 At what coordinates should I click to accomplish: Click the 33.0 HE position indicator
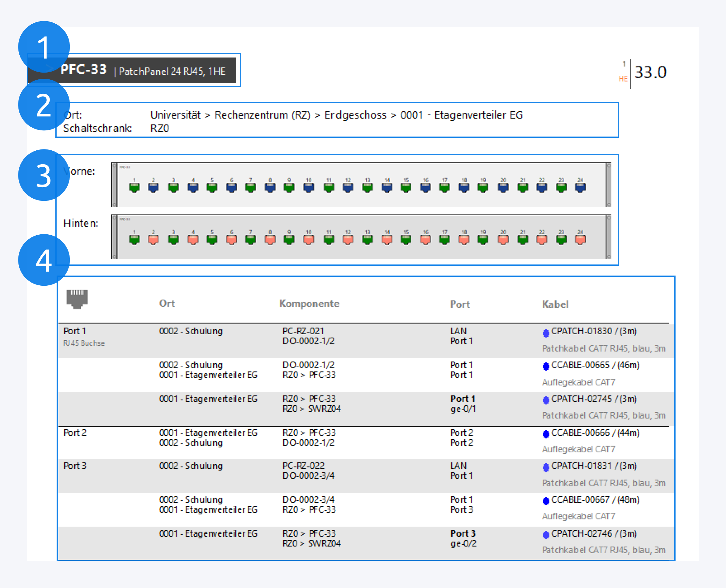coord(650,73)
